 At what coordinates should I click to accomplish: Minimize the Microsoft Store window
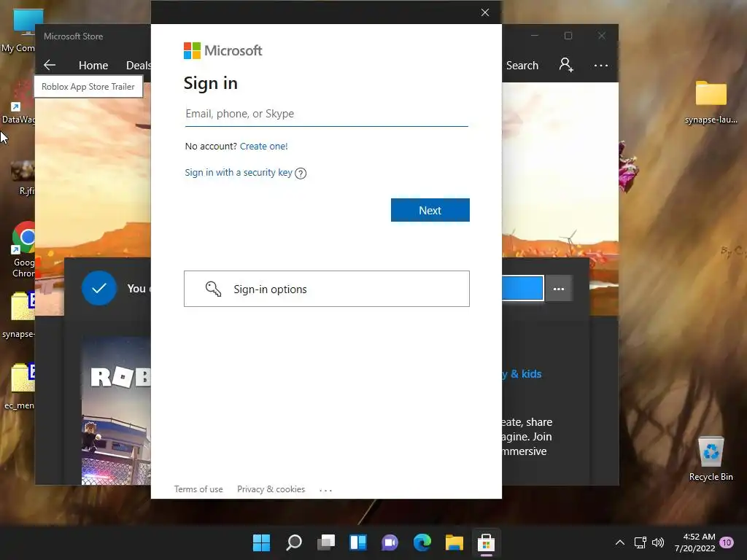(535, 36)
